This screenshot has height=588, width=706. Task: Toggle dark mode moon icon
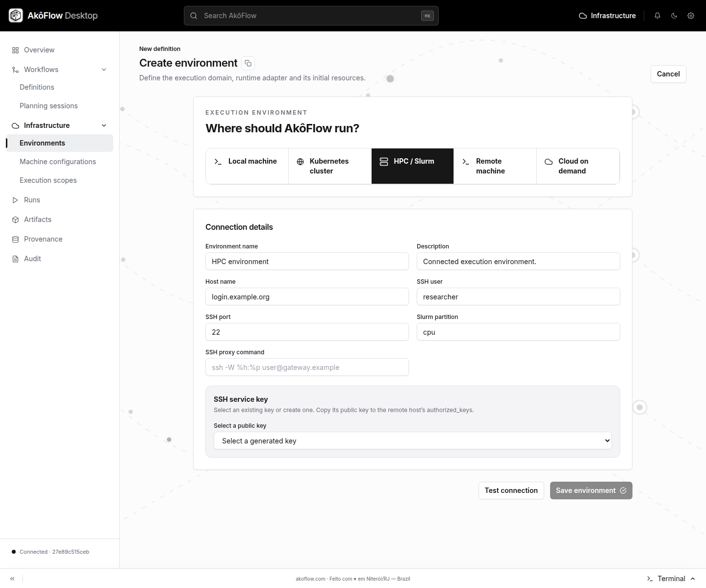[674, 16]
